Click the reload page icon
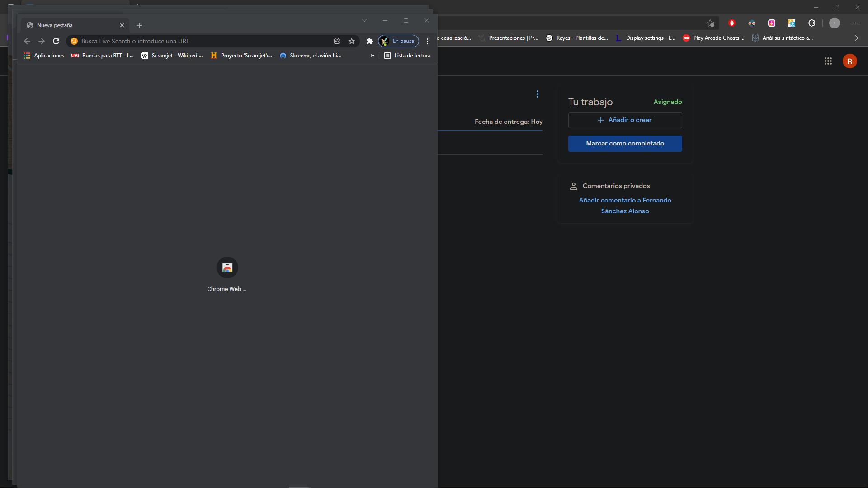Screen dimensions: 868x488 56,41
